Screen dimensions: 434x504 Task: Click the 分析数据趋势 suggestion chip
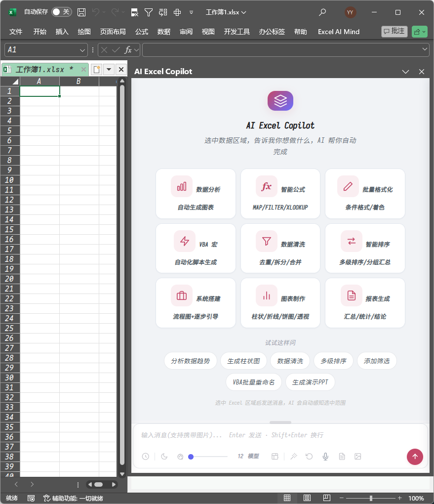coord(191,361)
